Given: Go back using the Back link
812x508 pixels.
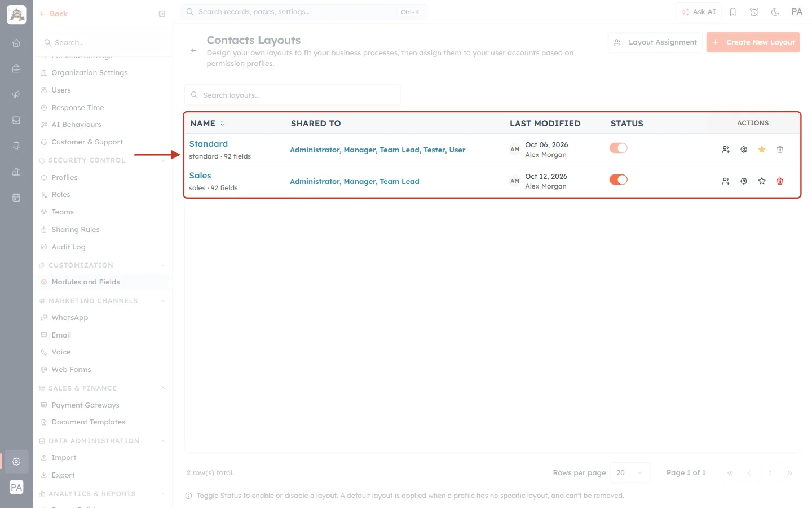Looking at the screenshot, I should [x=54, y=14].
